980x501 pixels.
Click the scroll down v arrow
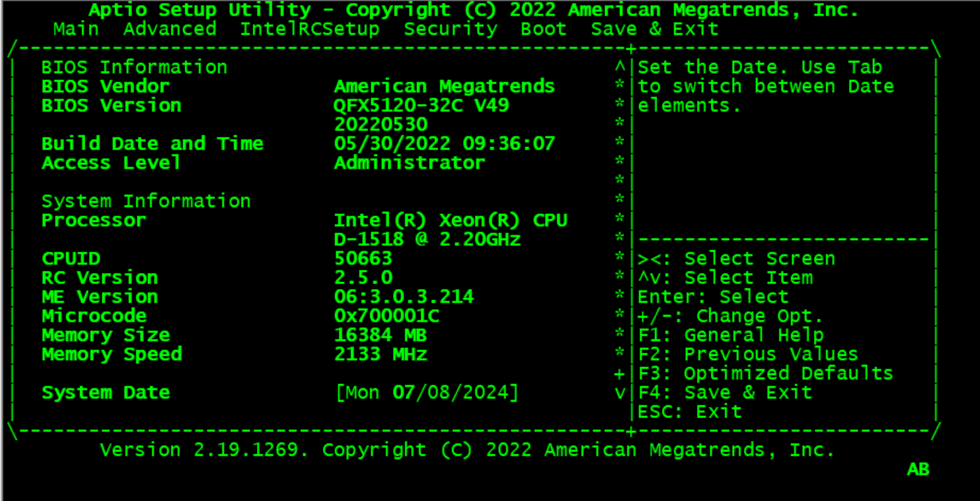(620, 393)
